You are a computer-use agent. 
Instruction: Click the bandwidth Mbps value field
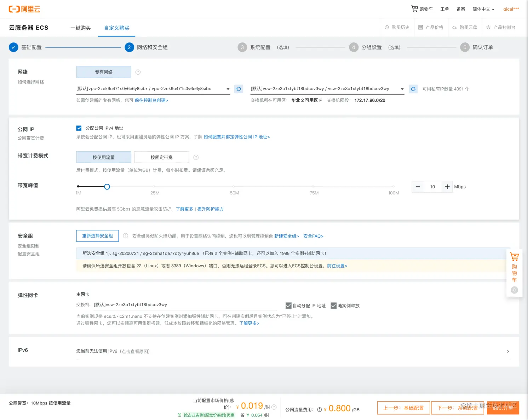point(432,187)
